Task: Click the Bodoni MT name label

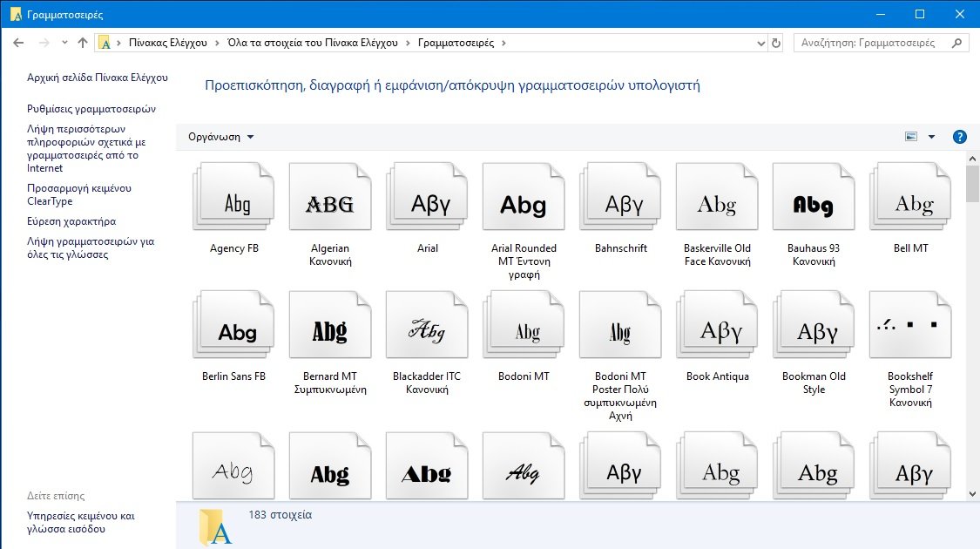Action: 524,376
